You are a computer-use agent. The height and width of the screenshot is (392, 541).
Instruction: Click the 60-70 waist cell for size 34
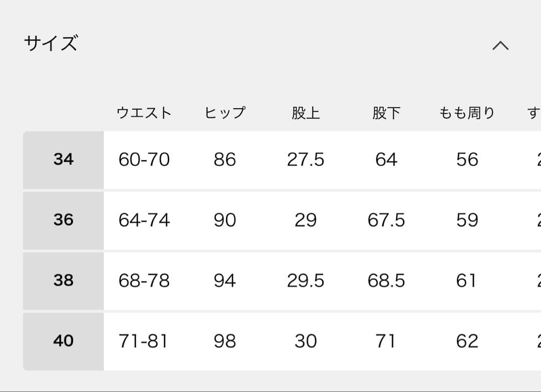click(144, 160)
